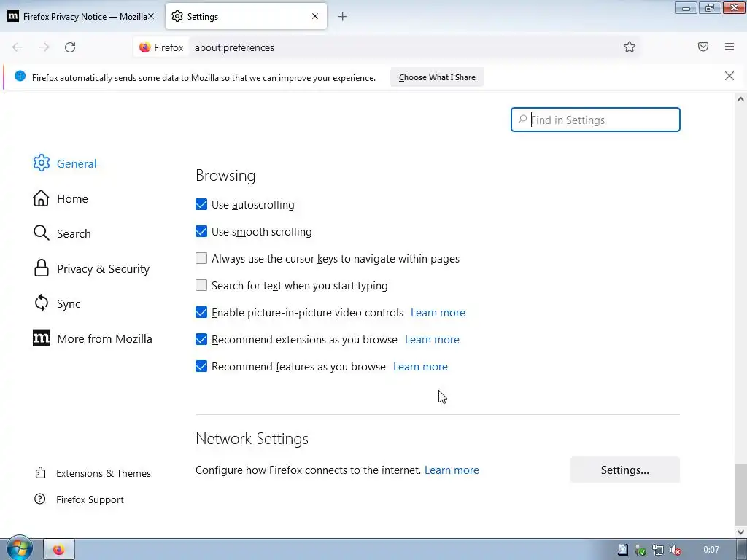This screenshot has width=747, height=560.
Task: Select the Settings tab
Action: (246, 16)
